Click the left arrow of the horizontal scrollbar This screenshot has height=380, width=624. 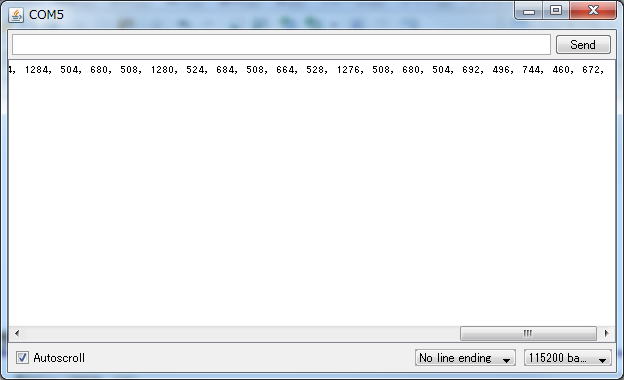pyautogui.click(x=17, y=333)
